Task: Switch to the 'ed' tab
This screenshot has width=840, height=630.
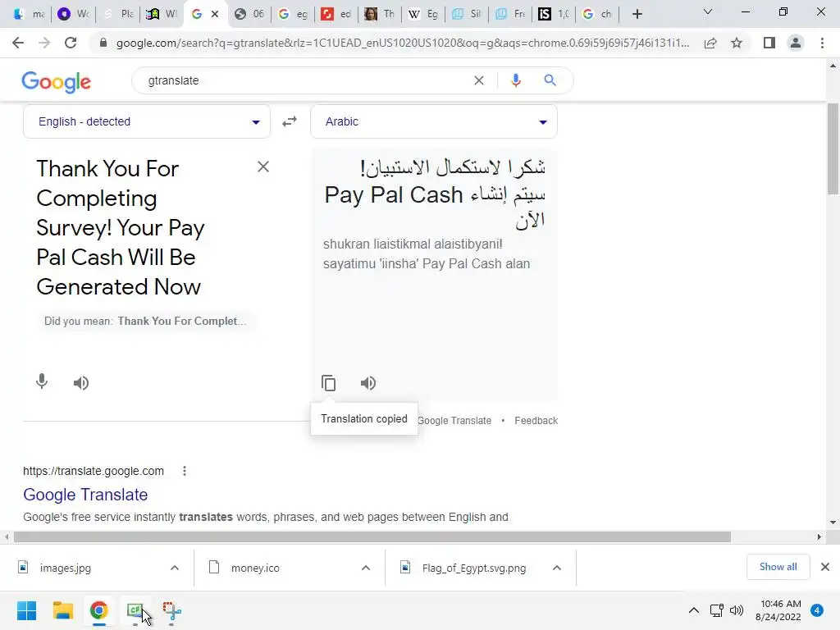Action: point(336,14)
